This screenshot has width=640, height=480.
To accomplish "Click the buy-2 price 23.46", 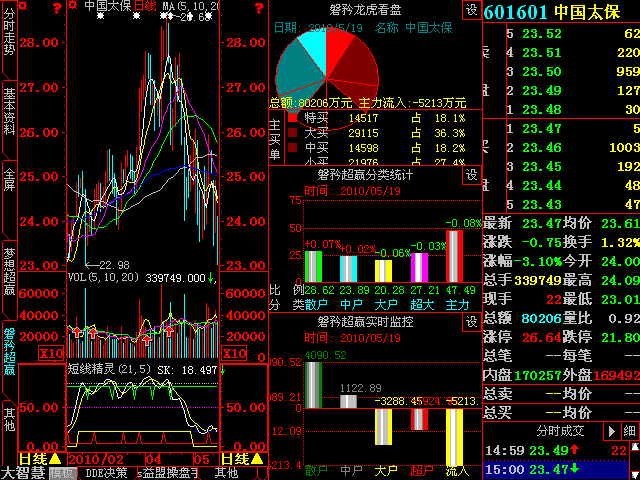I will (x=542, y=147).
